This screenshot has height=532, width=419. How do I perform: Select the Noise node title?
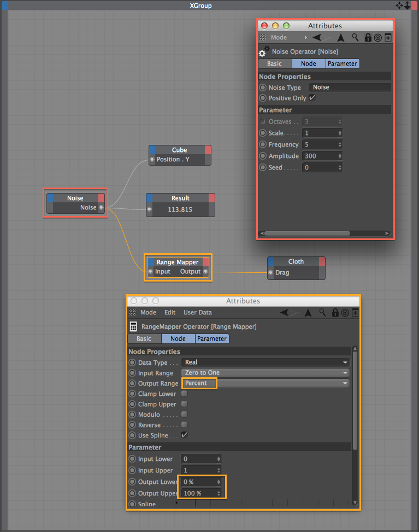tap(75, 198)
